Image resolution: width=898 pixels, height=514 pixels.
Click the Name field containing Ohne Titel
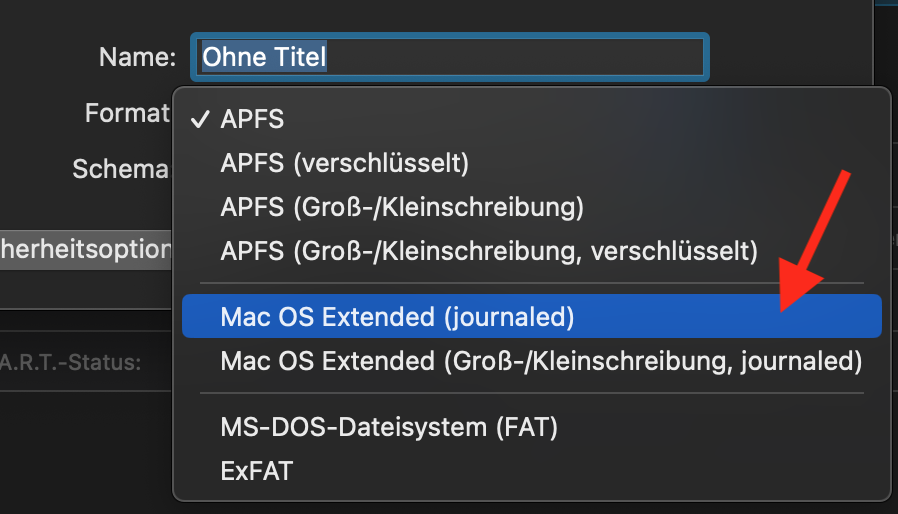point(450,57)
